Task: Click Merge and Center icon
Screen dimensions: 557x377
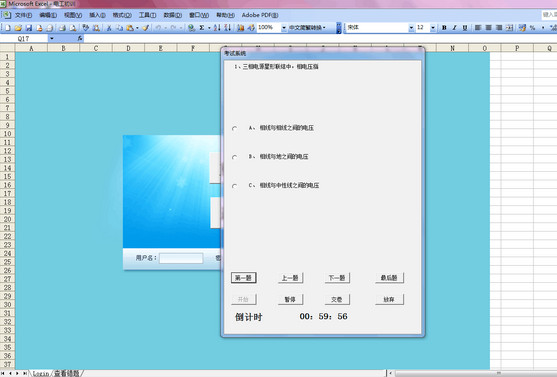Action: tap(509, 28)
